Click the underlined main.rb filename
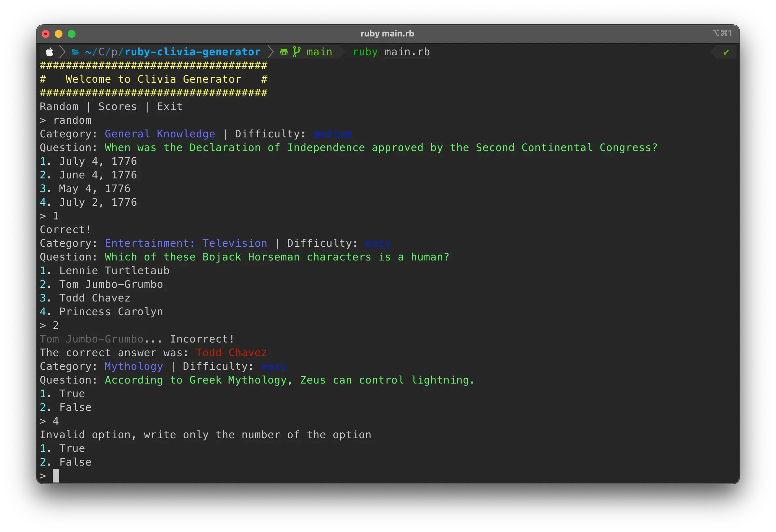The height and width of the screenshot is (532, 776). tap(407, 52)
